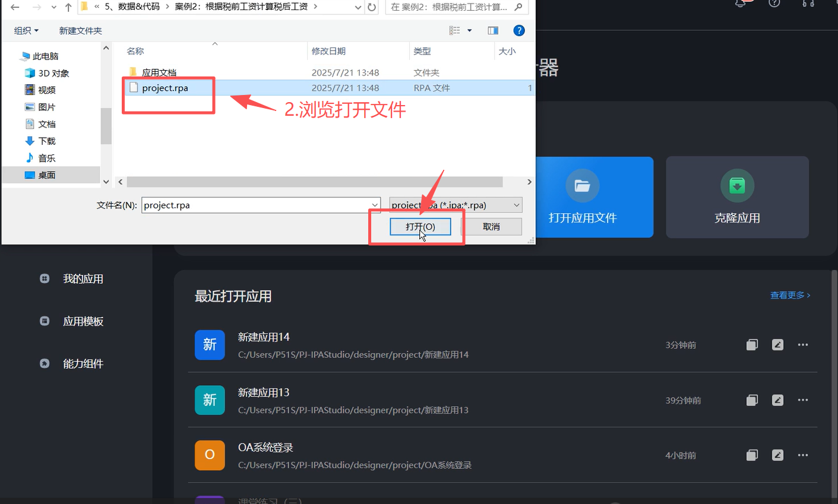Viewport: 838px width, 504px height.
Task: Click the horizontal scrollbar in file list
Action: pyautogui.click(x=315, y=182)
